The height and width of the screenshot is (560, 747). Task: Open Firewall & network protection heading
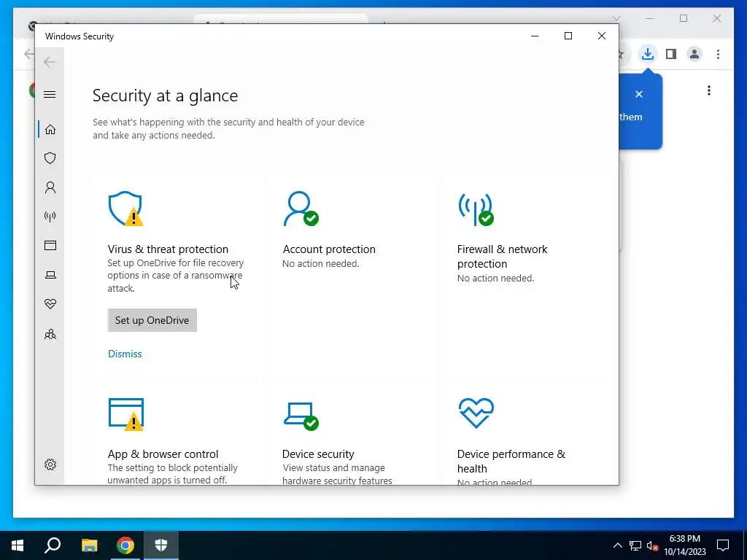tap(502, 256)
